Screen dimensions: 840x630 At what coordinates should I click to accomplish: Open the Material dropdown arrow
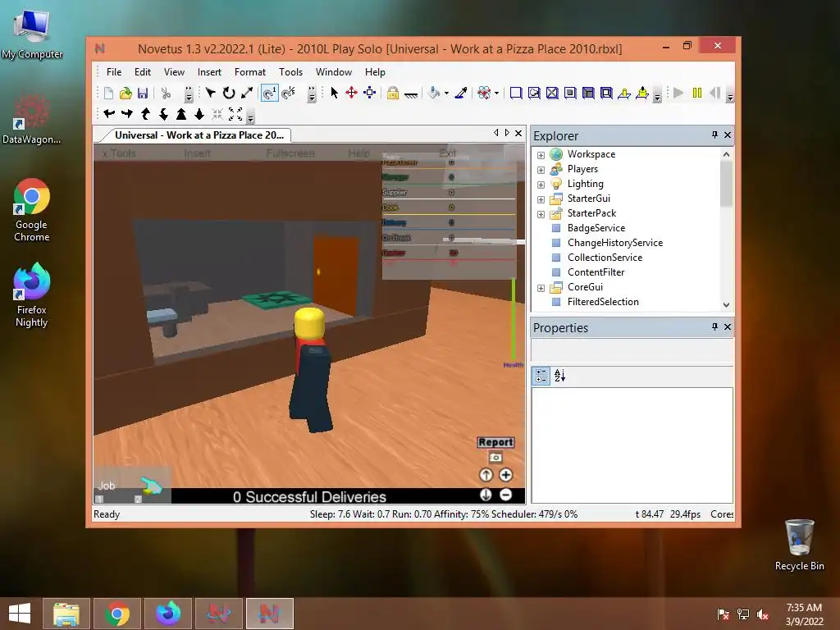(496, 94)
